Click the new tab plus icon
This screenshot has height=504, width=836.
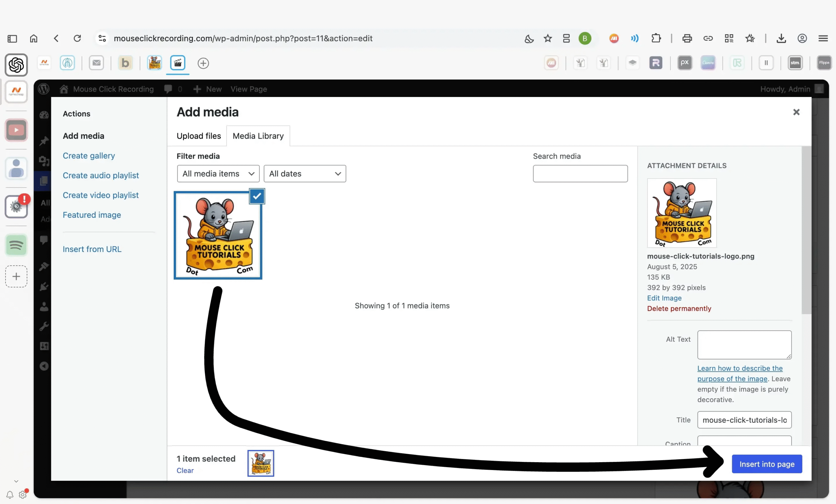click(203, 63)
